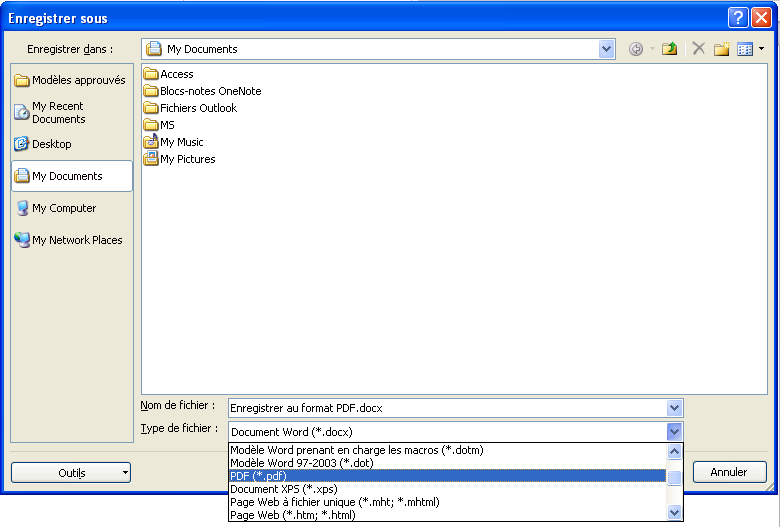Click the create new folder icon
Image resolution: width=780 pixels, height=527 pixels.
pyautogui.click(x=721, y=49)
